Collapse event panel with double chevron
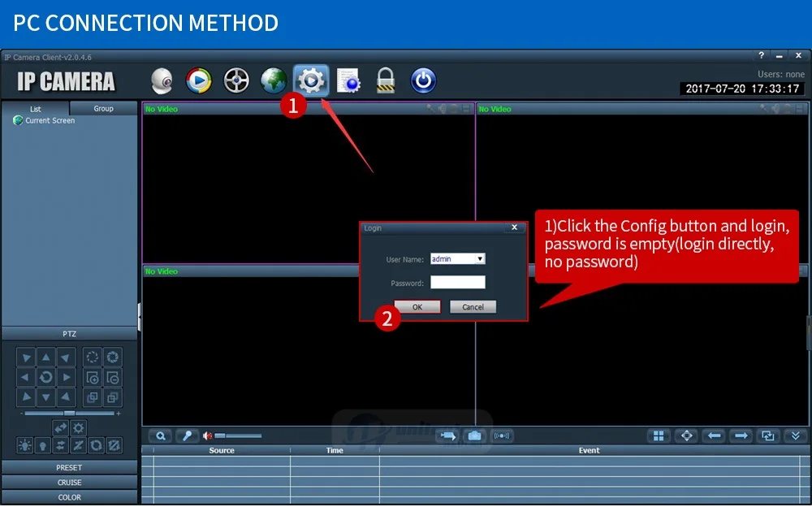Screen dimensions: 812x507 click(x=796, y=436)
